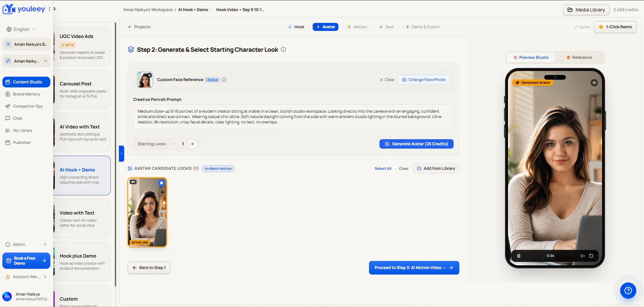This screenshot has width=644, height=307.
Task: Open the English language dropdown
Action: (x=21, y=29)
